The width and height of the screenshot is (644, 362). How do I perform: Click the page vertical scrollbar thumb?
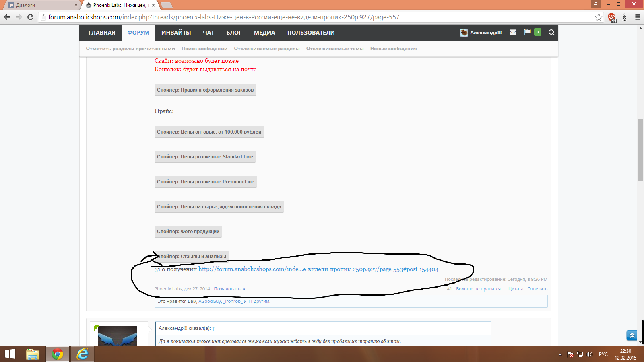640,150
